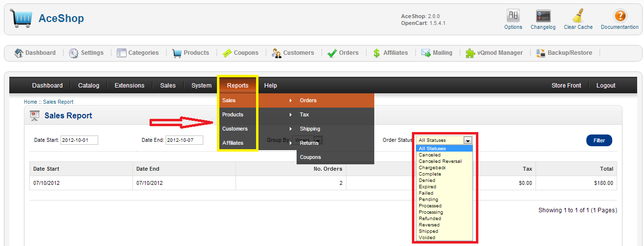644x246 pixels.
Task: Click the Affiliates dollar icon in the toolbar
Action: click(376, 53)
